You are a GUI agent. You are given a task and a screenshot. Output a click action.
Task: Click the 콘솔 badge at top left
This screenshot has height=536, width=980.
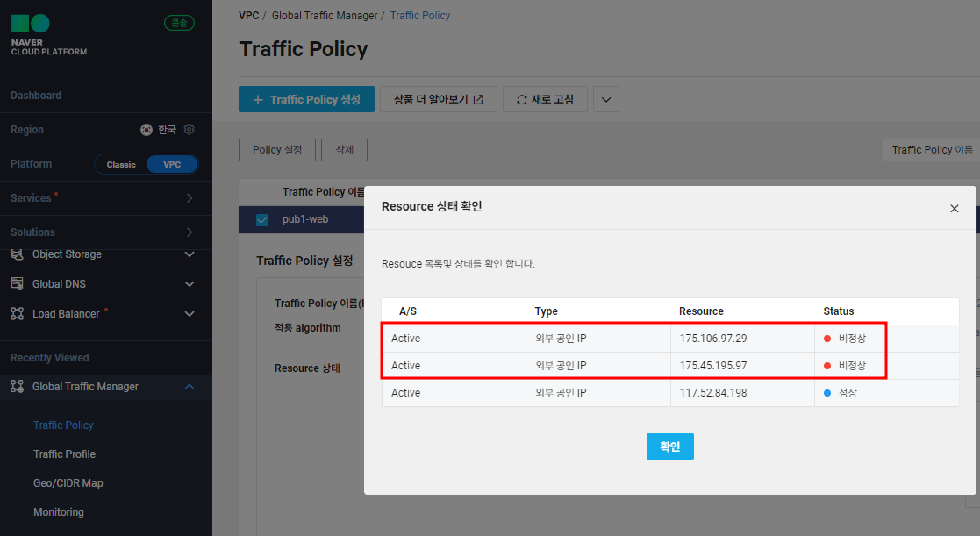click(x=179, y=23)
